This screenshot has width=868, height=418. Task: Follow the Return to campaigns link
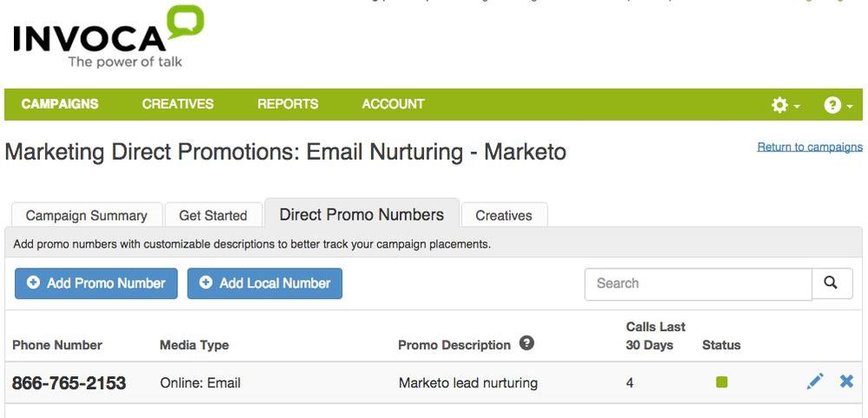coord(810,147)
